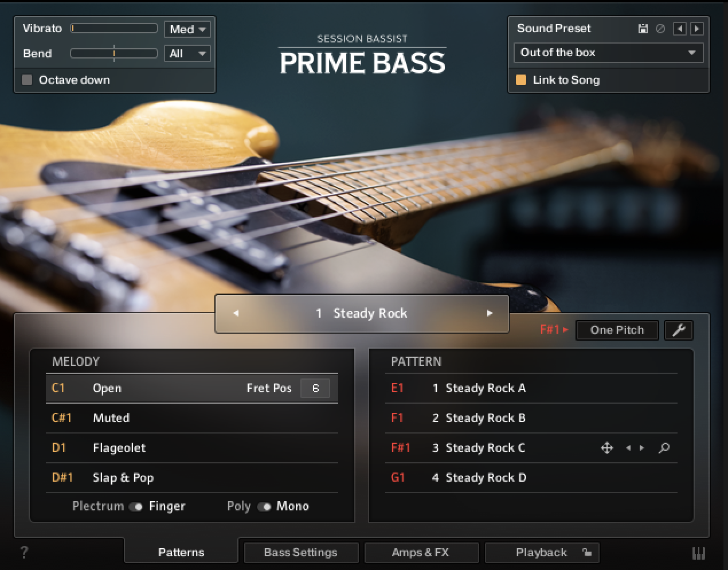
Task: Click the drag handle on Steady Rock C
Action: tap(608, 448)
